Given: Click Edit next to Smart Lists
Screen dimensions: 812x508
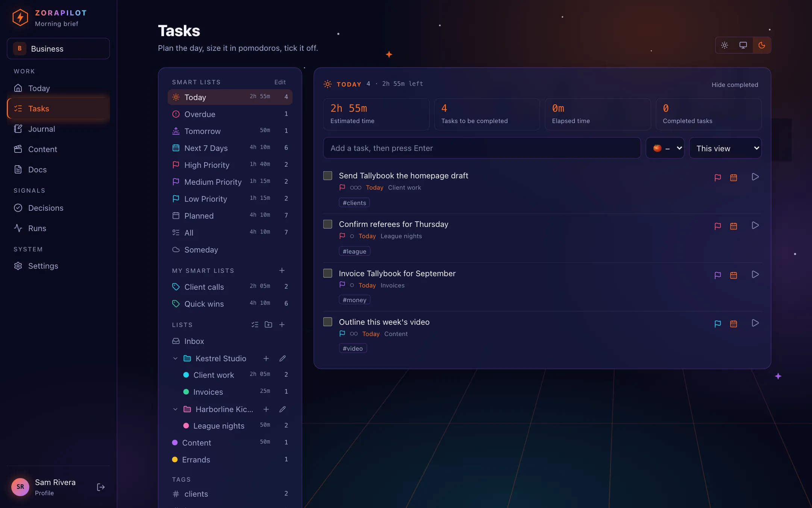Looking at the screenshot, I should click(280, 82).
